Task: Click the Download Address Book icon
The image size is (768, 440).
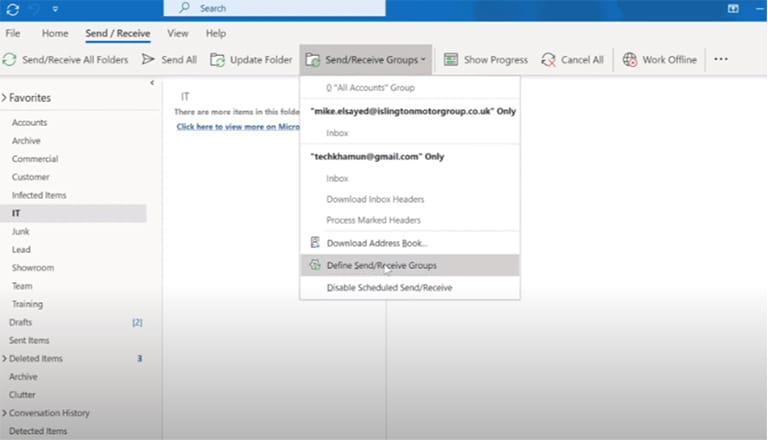Action: (315, 243)
